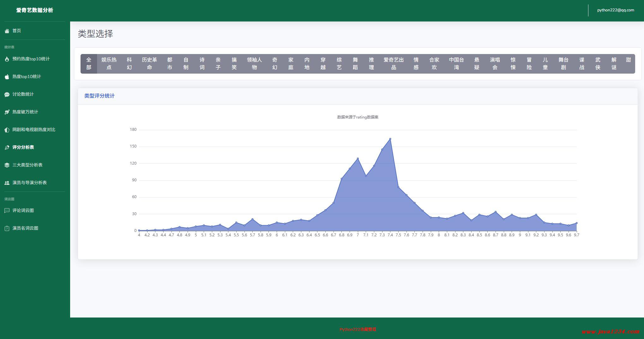
Task: Click the home icon beside 首页
Action: (7, 31)
